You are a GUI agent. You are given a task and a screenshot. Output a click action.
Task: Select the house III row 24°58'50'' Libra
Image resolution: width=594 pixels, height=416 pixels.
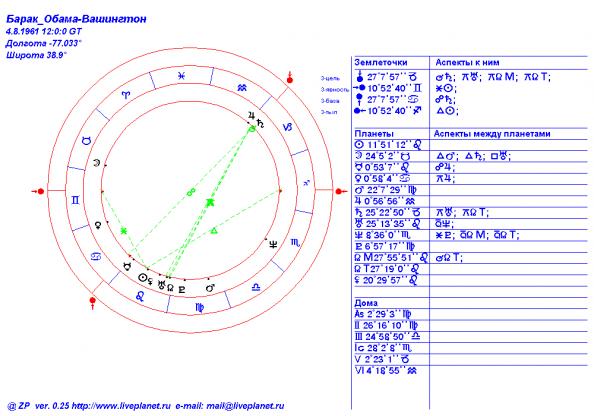pos(388,337)
